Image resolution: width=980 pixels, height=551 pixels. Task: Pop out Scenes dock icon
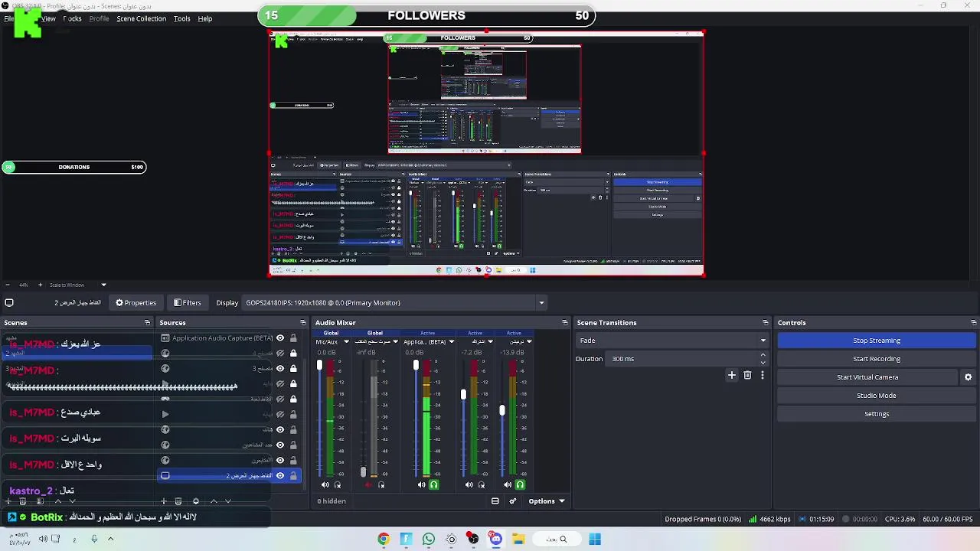(x=147, y=322)
